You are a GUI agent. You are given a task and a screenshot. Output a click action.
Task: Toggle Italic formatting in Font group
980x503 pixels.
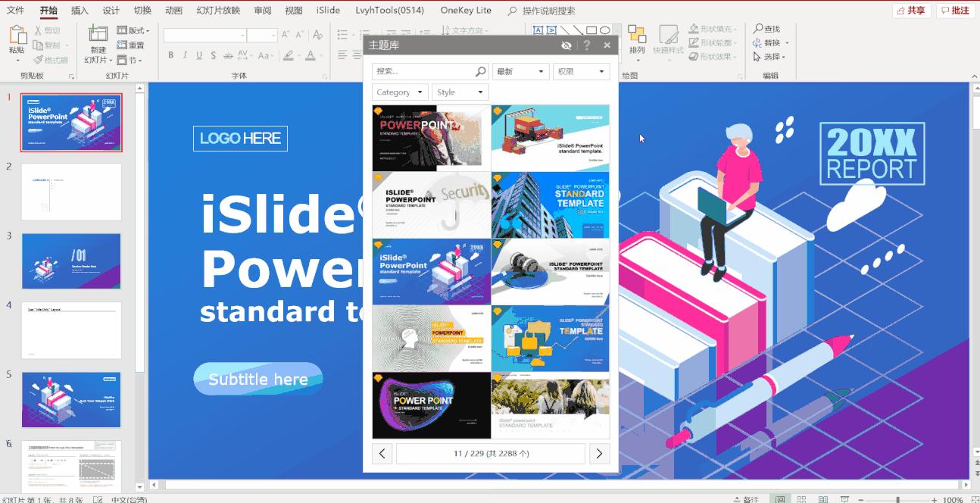tap(185, 55)
